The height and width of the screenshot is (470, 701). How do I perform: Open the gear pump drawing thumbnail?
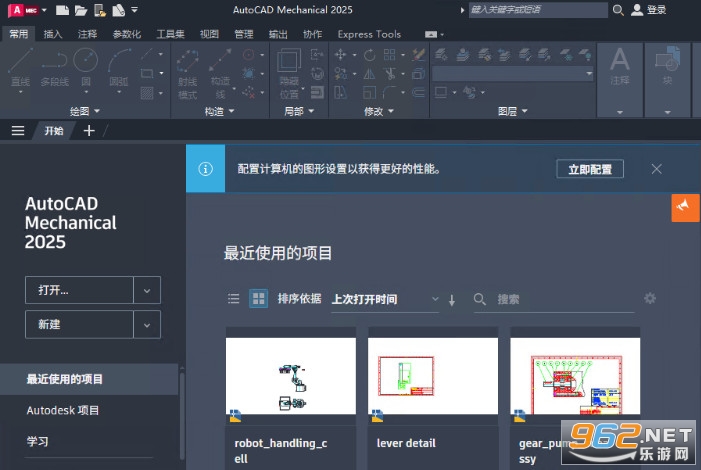575,376
